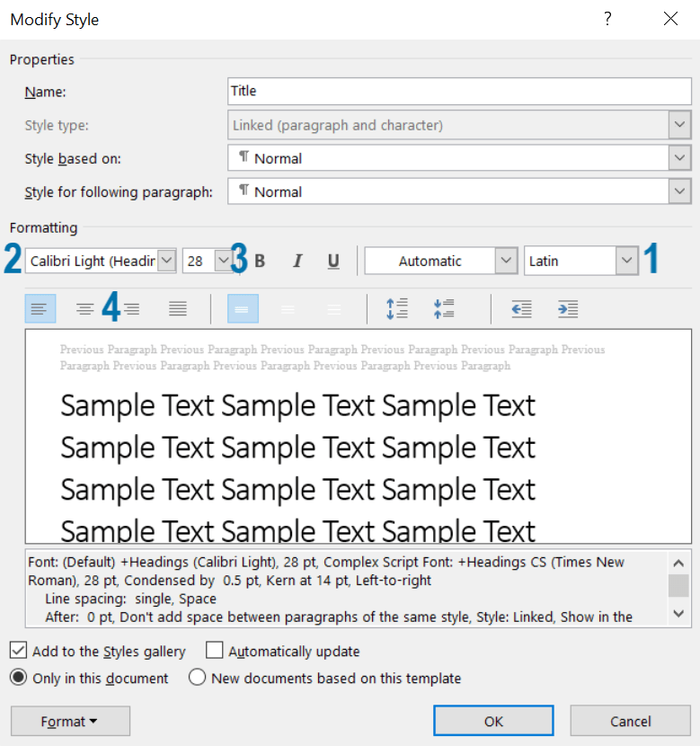Toggle Italic formatting button

(297, 262)
